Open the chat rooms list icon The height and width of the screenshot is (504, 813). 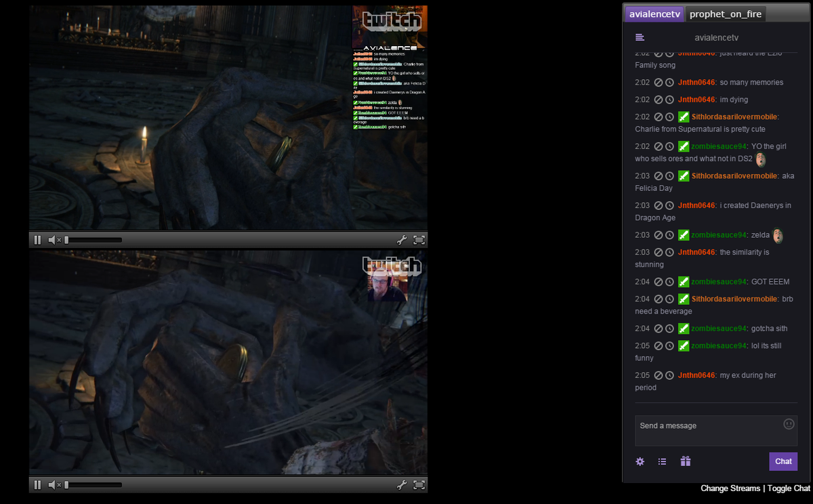[640, 38]
